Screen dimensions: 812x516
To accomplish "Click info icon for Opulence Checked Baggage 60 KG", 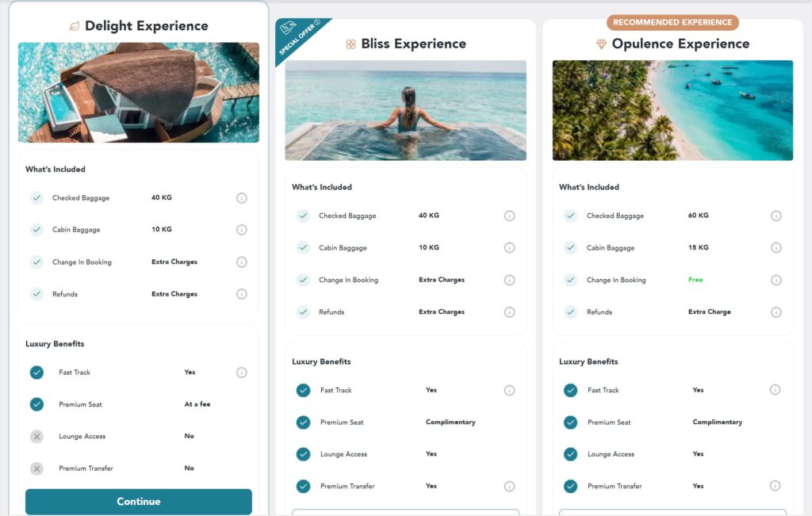I will [776, 216].
